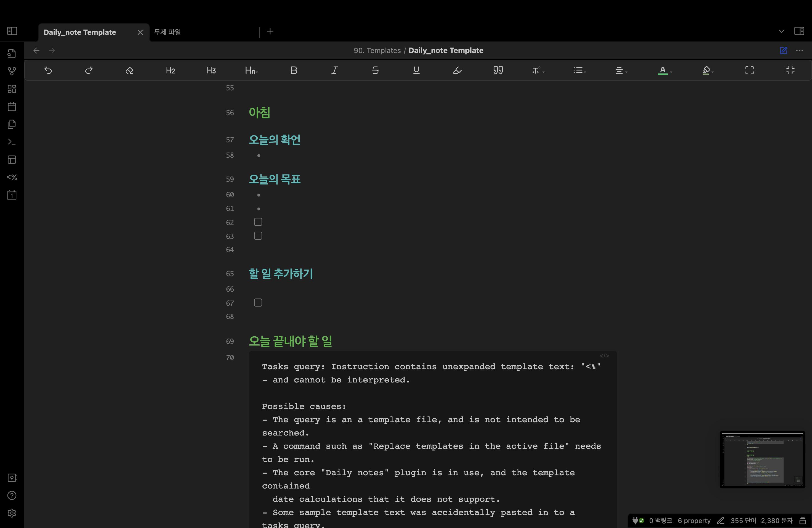
Task: Click the 오늘 끝내야 할 일 heading
Action: click(x=290, y=341)
